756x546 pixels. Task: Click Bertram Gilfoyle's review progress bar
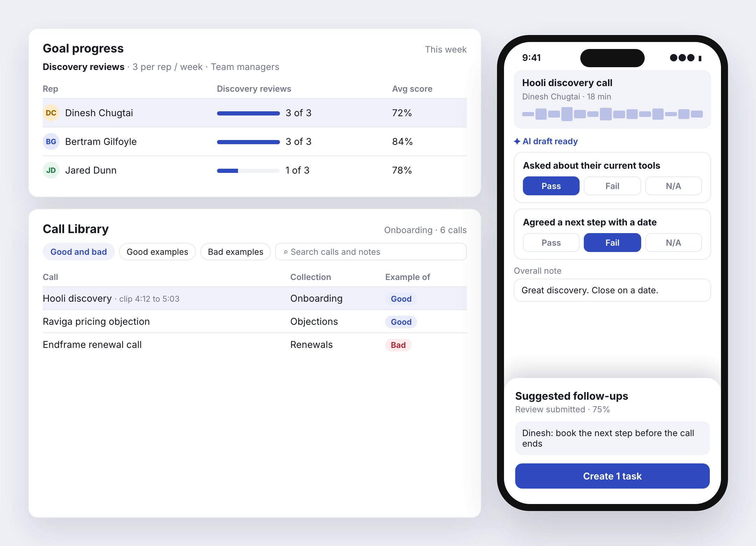[x=248, y=142]
